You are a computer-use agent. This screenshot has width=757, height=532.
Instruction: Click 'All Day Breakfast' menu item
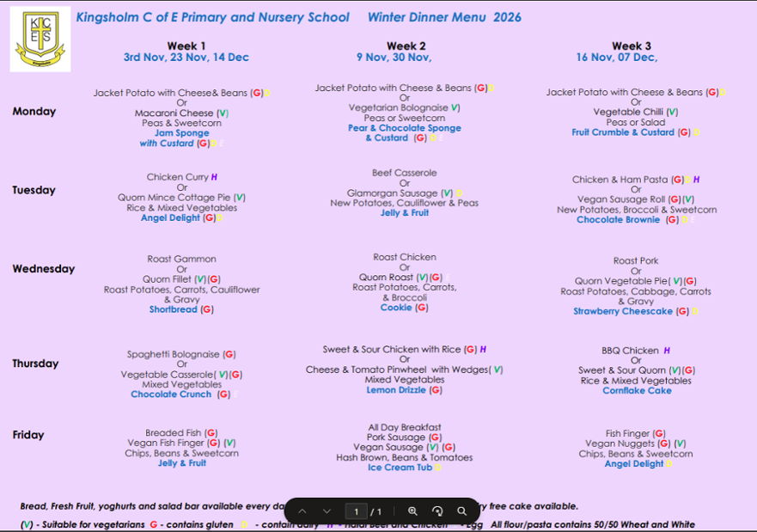click(405, 427)
